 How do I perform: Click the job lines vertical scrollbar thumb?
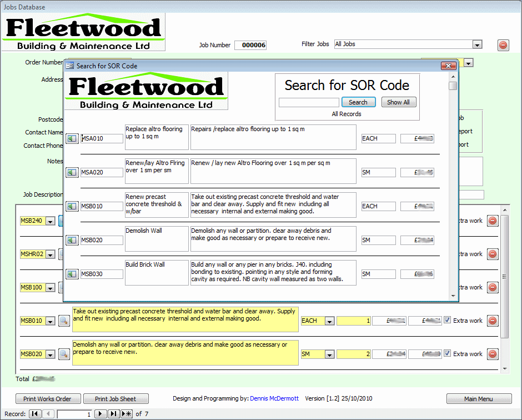pyautogui.click(x=505, y=277)
